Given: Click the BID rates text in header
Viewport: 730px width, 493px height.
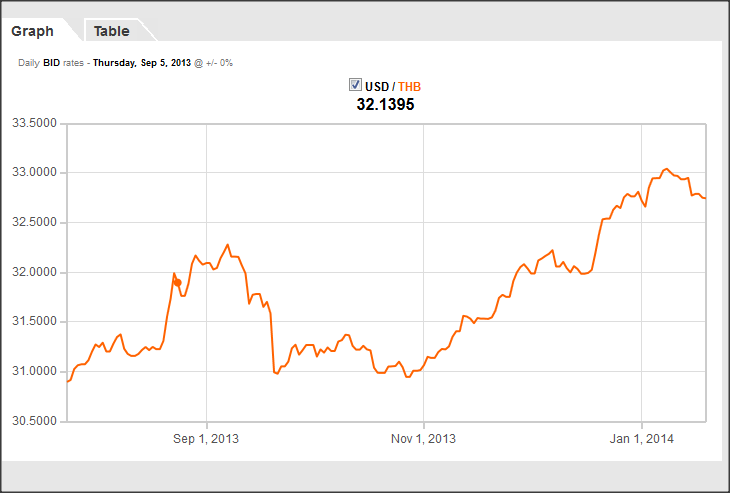Looking at the screenshot, I should coord(63,63).
